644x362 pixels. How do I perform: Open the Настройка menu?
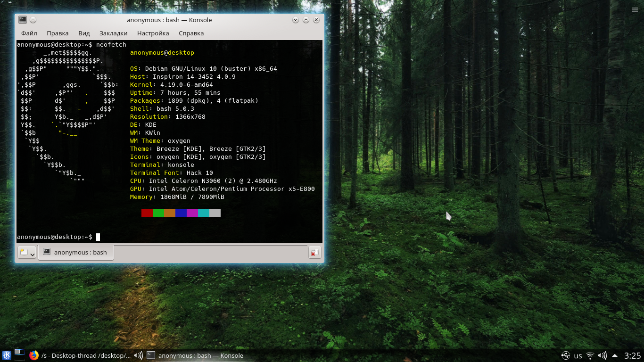[x=153, y=33]
